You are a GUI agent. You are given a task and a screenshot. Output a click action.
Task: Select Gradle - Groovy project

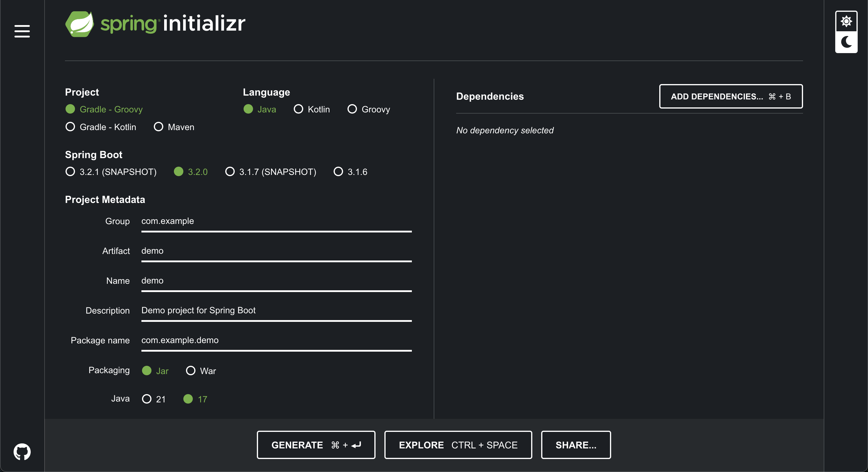(104, 109)
